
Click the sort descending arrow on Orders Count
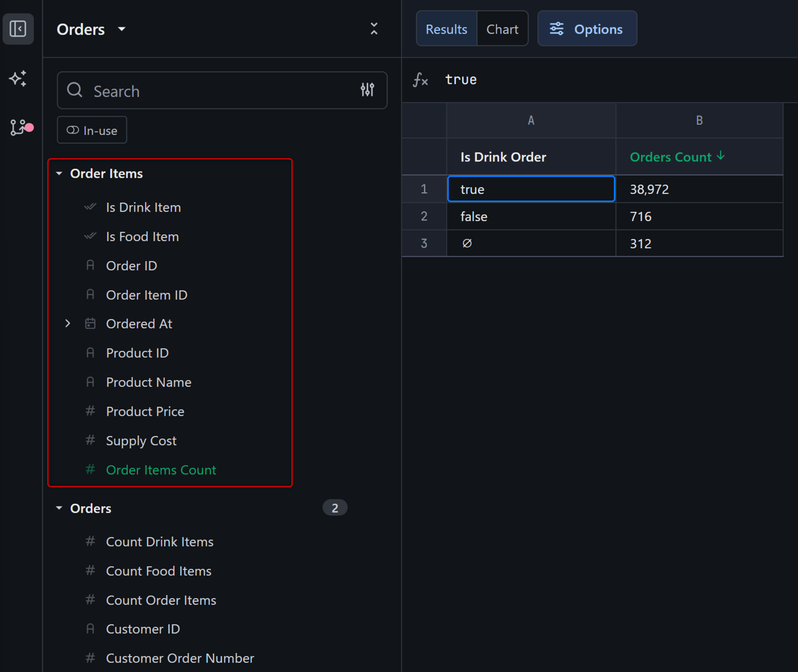tap(721, 156)
